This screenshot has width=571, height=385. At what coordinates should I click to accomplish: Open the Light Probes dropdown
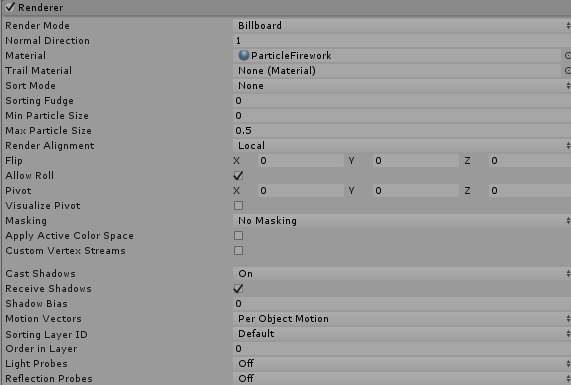tap(402, 364)
